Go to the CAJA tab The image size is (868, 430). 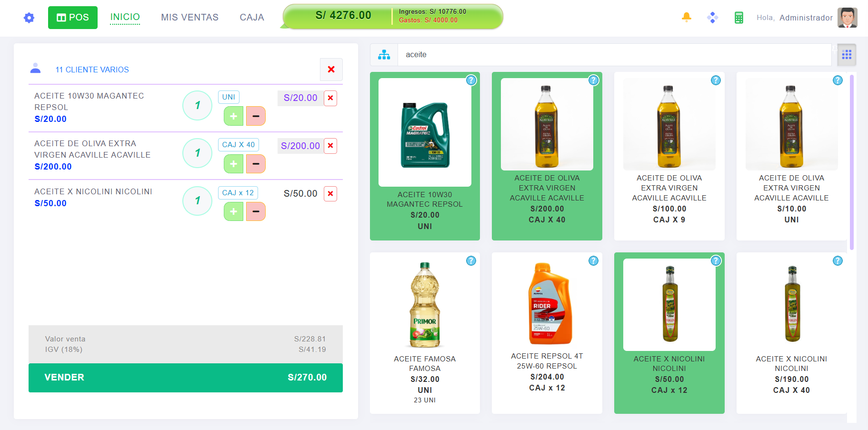click(x=252, y=17)
